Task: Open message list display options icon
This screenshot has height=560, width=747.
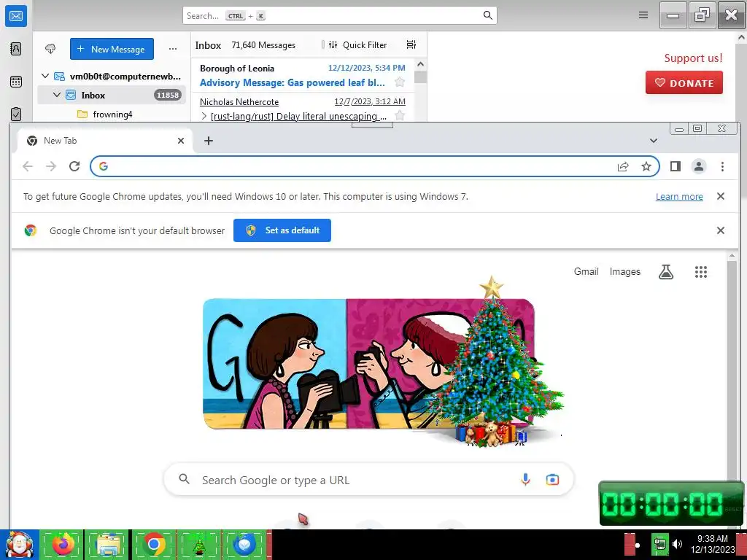Action: pos(411,44)
